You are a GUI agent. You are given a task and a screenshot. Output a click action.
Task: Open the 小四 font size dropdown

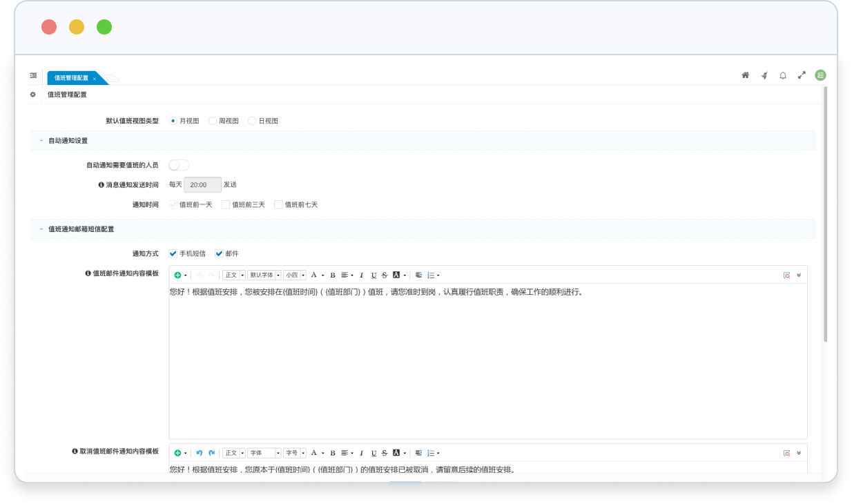click(x=295, y=275)
